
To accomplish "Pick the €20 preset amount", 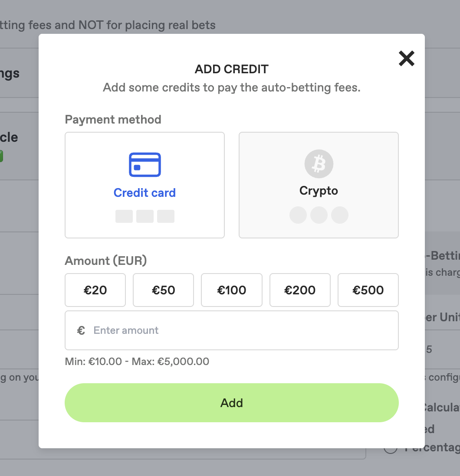I will click(x=95, y=290).
